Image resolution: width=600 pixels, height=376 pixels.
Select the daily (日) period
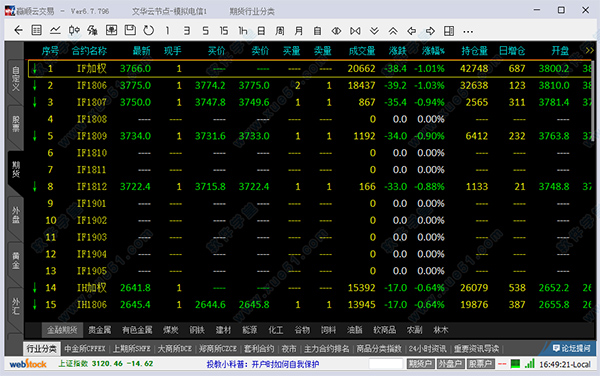(x=261, y=31)
